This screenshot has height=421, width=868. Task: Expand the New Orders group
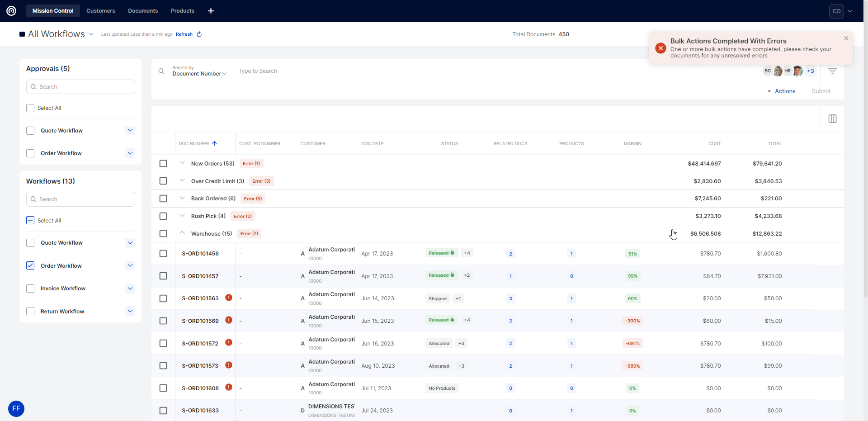182,163
